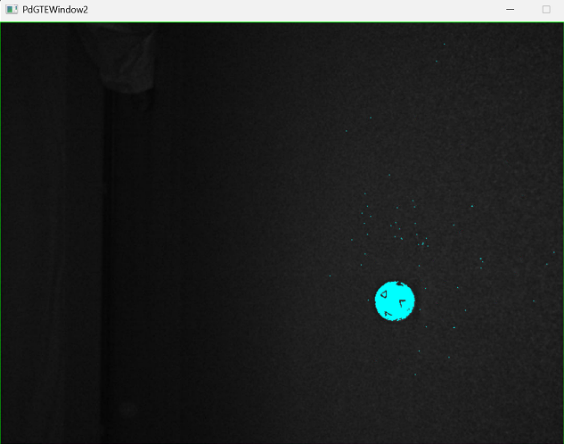Screen dimensions: 564x444
Task: Click the PdGTEWindow2 app icon in title bar
Action: [x=12, y=9]
